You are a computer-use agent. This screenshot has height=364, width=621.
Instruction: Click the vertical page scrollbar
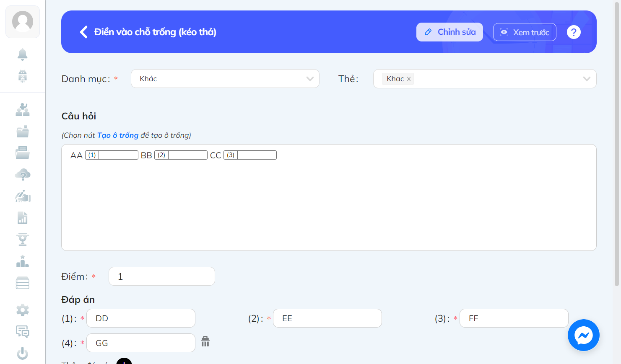(x=617, y=142)
